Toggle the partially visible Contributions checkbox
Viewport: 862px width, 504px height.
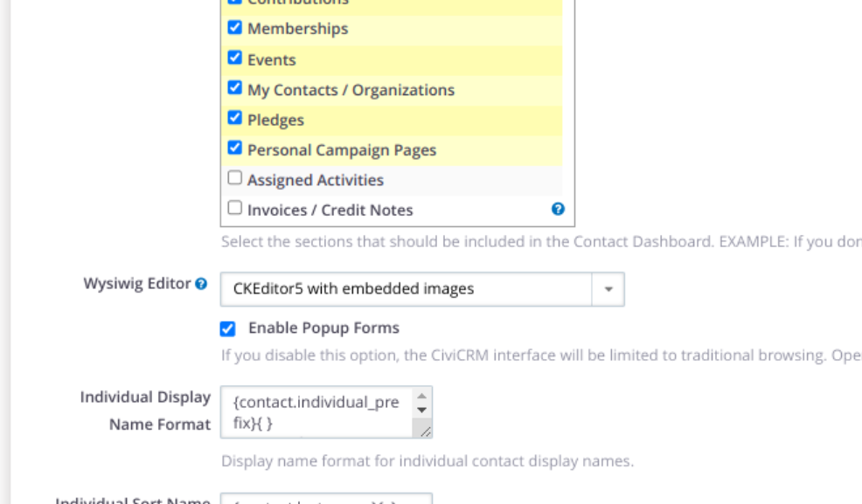(234, 3)
